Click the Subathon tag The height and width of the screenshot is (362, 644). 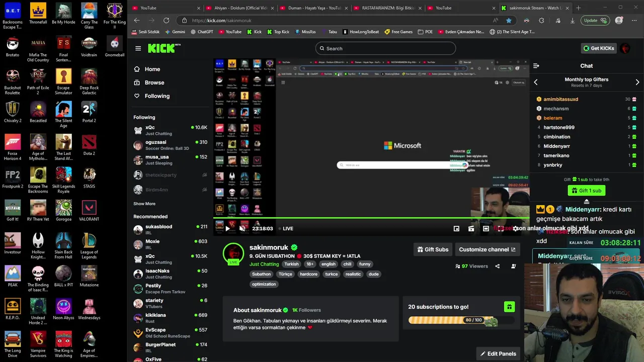click(x=261, y=274)
